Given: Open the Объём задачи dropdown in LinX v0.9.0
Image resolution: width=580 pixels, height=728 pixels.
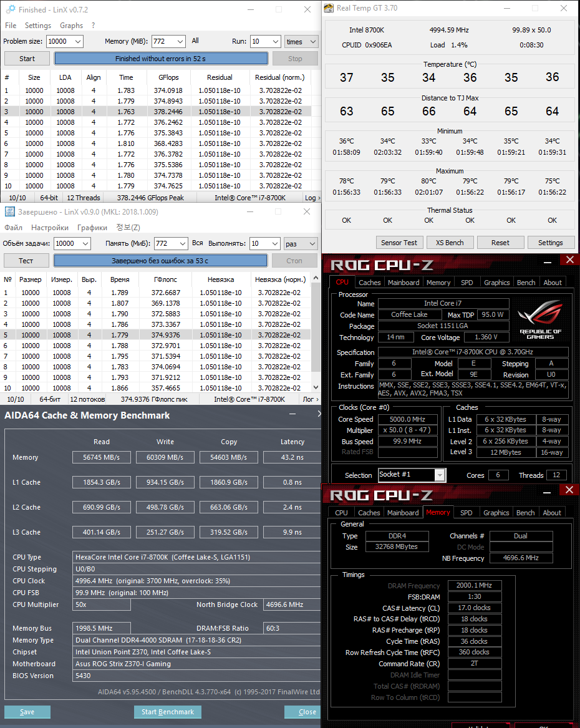Looking at the screenshot, I should [85, 243].
